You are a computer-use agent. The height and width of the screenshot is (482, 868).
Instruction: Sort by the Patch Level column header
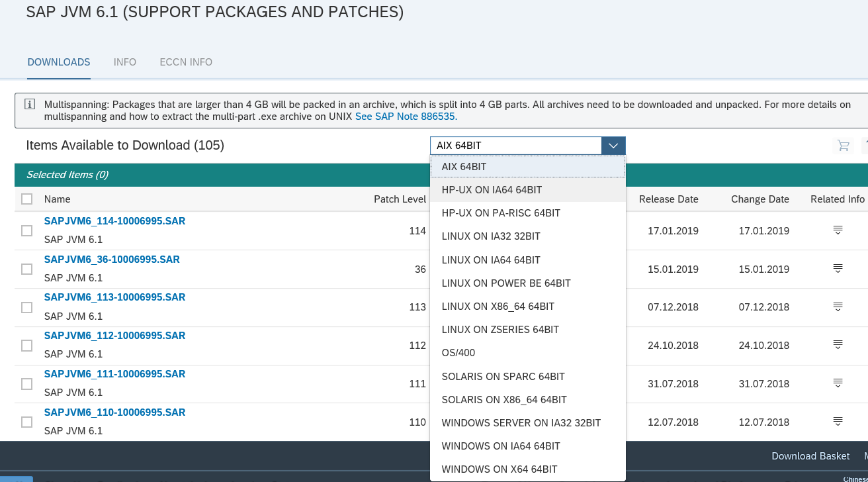coord(400,199)
